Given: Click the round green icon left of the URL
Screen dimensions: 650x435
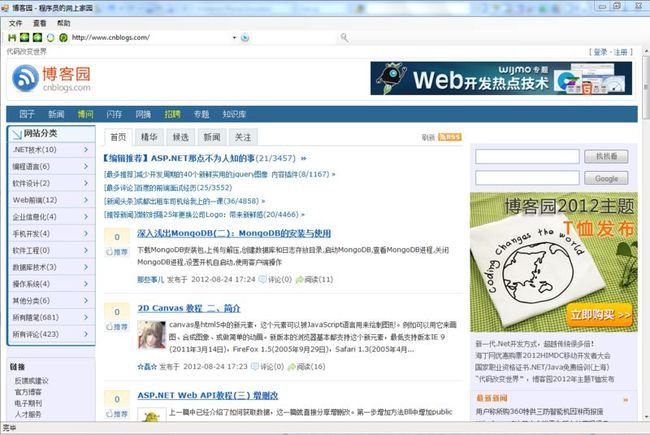Looking at the screenshot, I should pyautogui.click(x=63, y=38).
